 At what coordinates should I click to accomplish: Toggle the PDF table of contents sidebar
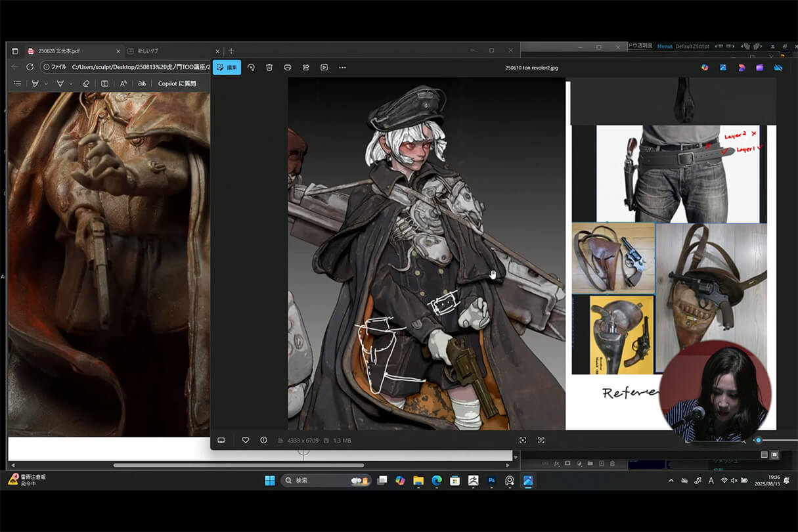click(18, 83)
